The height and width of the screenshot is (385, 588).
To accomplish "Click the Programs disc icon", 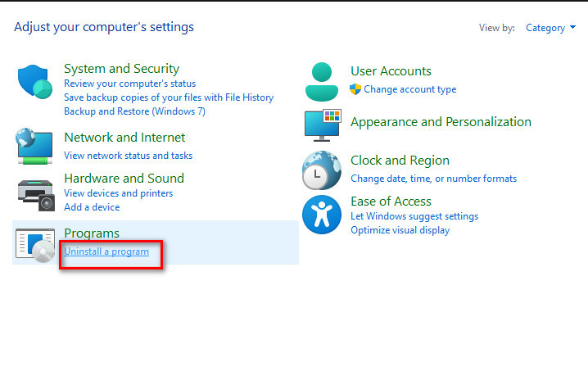I will tap(35, 245).
